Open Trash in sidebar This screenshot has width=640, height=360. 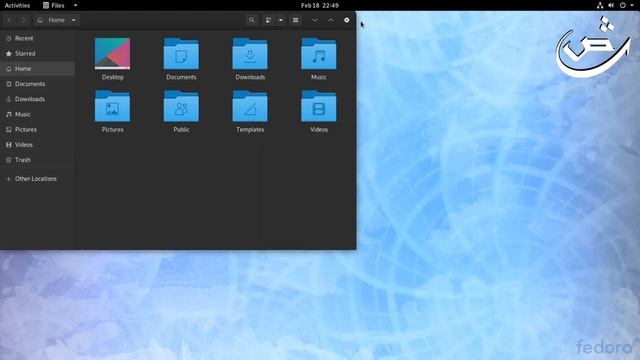38,160
